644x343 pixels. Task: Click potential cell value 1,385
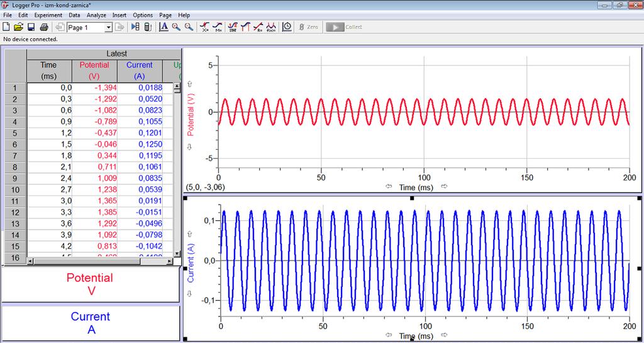click(x=94, y=212)
